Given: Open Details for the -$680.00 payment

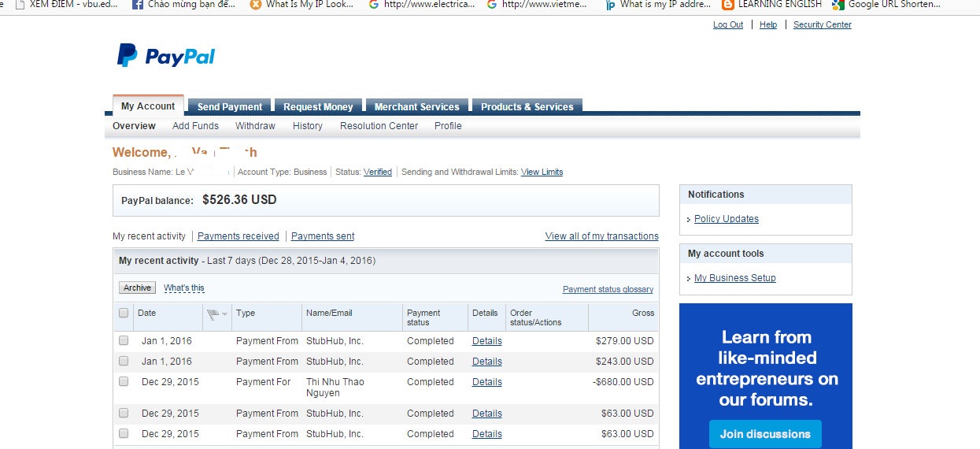Looking at the screenshot, I should 487,382.
